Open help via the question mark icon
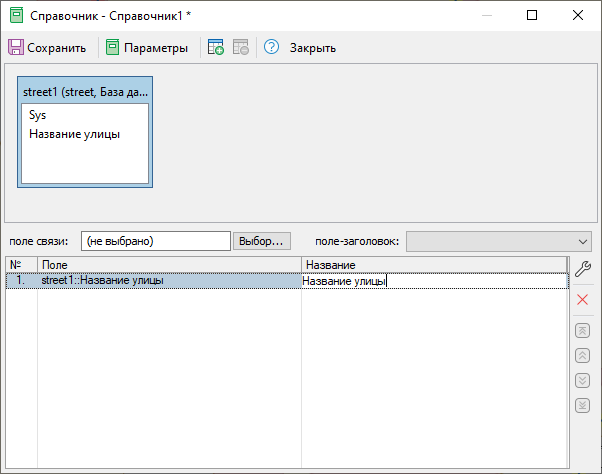Image resolution: width=602 pixels, height=474 pixels. coord(271,47)
